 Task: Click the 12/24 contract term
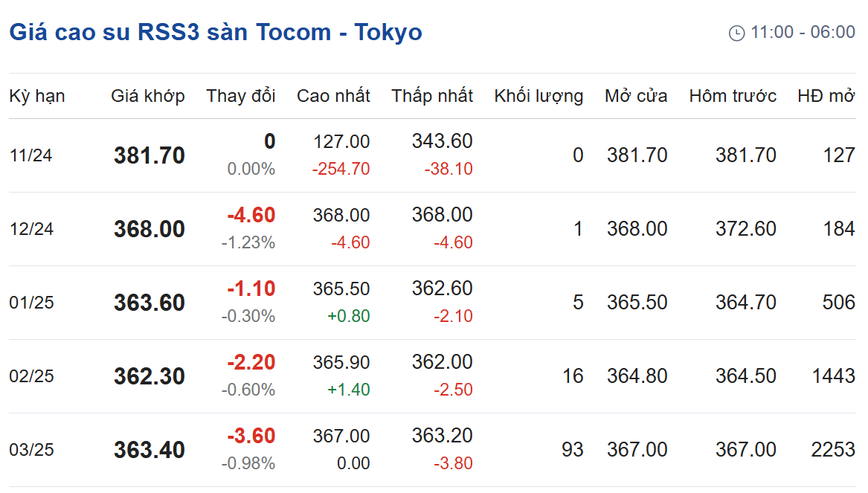31,229
